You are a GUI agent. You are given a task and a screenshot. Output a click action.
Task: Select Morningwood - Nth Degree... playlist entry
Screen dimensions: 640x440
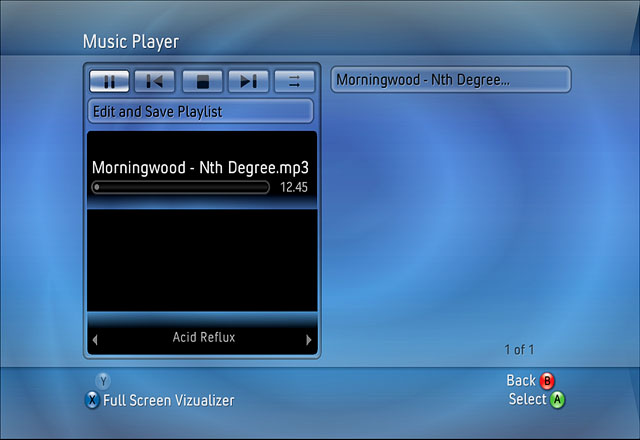click(451, 80)
